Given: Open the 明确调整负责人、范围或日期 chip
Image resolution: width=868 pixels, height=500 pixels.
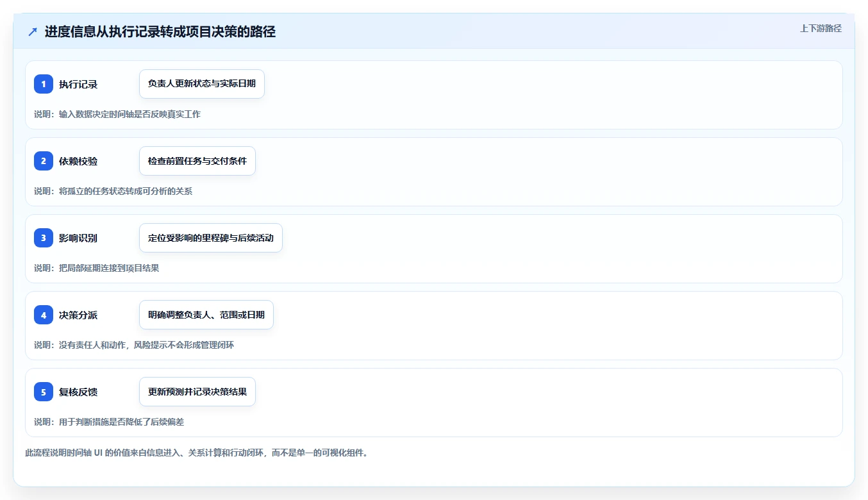Looking at the screenshot, I should [x=206, y=315].
